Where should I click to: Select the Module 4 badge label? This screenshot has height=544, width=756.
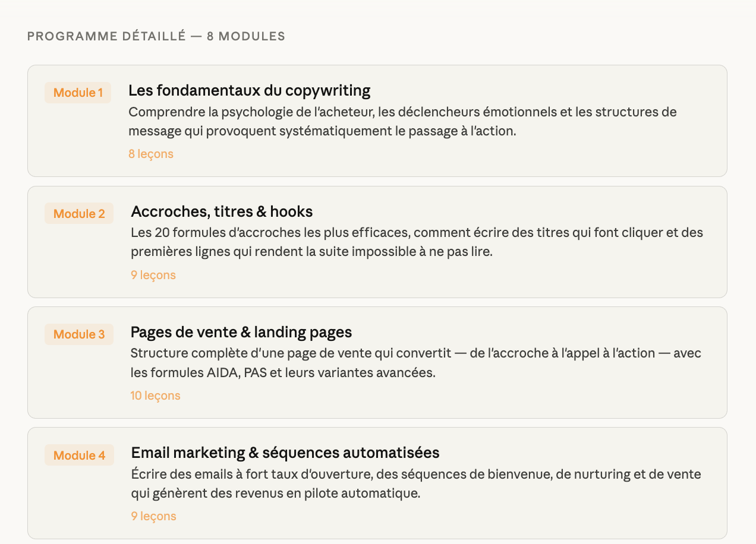(x=79, y=456)
